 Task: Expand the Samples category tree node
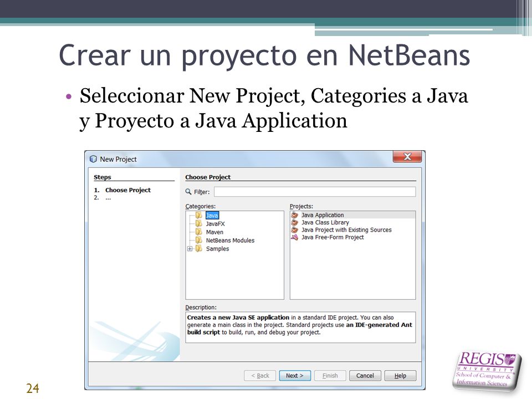click(190, 249)
